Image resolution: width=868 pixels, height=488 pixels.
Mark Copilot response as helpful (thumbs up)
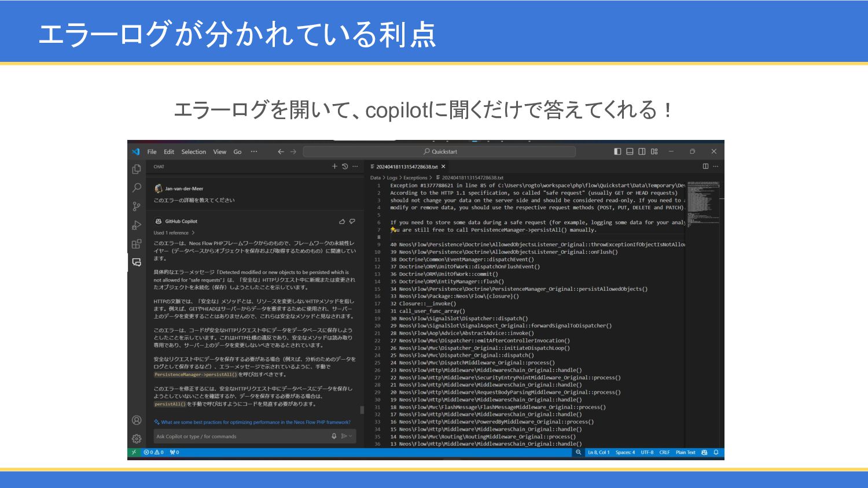tap(342, 221)
